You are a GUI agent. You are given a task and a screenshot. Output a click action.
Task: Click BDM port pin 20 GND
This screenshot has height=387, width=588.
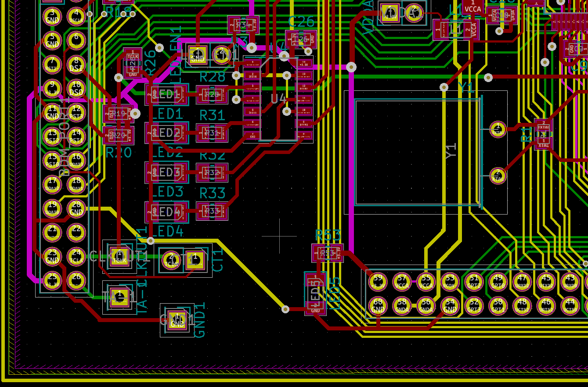[76, 209]
